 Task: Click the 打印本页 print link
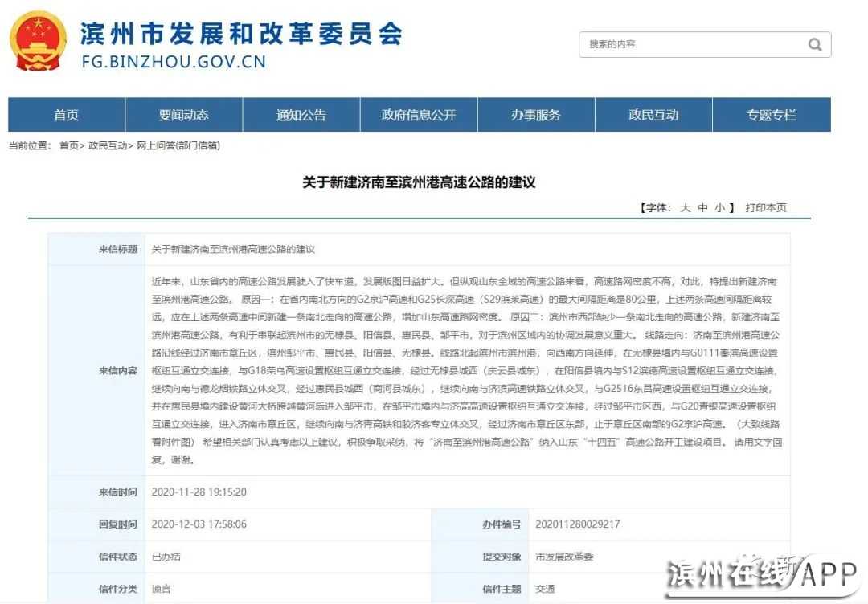(x=765, y=207)
